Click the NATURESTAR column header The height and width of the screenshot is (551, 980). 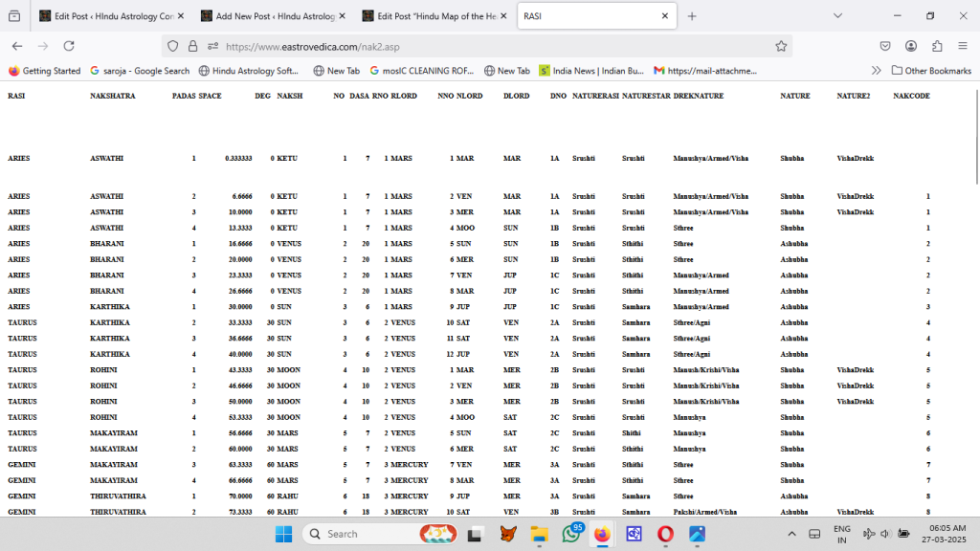pos(646,96)
